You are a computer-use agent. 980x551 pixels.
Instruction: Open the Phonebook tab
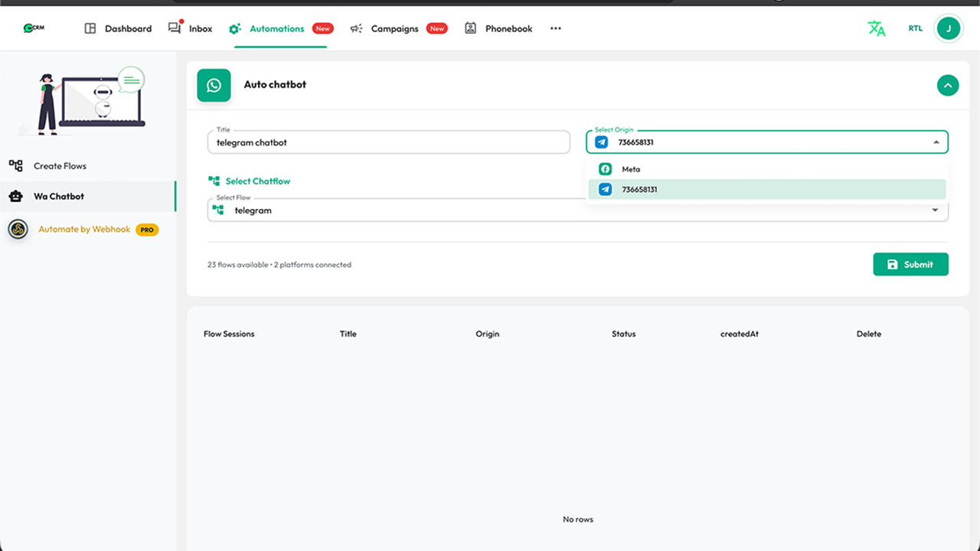pos(498,28)
